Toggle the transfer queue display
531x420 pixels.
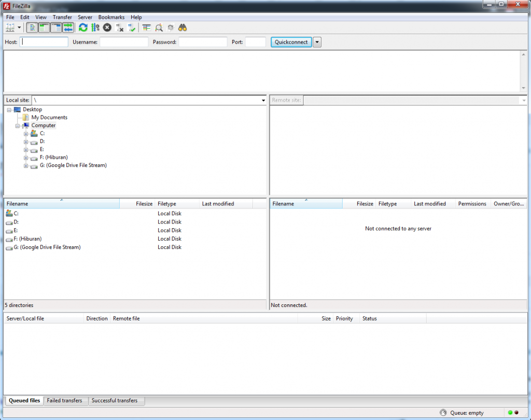[x=68, y=27]
